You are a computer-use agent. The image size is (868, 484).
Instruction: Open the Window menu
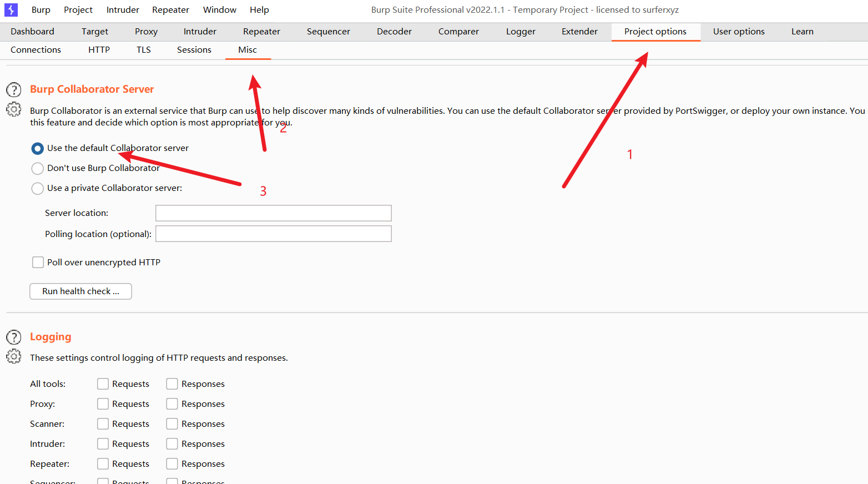[220, 9]
